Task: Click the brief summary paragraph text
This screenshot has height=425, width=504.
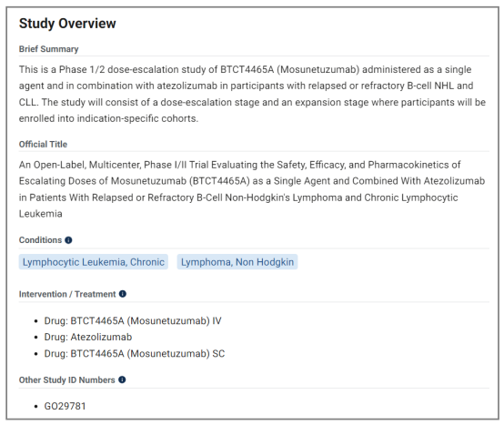Action: (252, 94)
